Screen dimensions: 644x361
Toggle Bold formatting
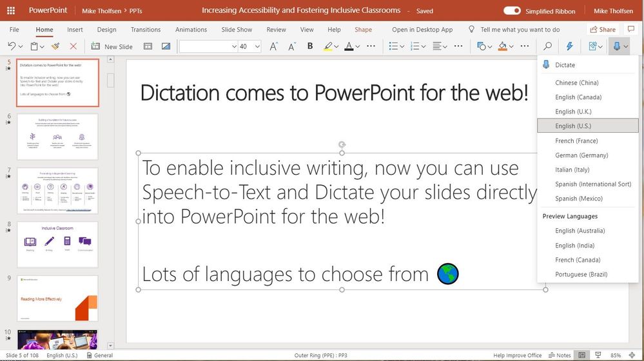310,46
